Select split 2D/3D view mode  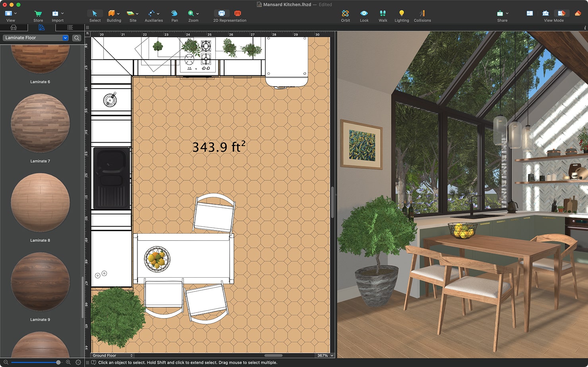click(561, 14)
